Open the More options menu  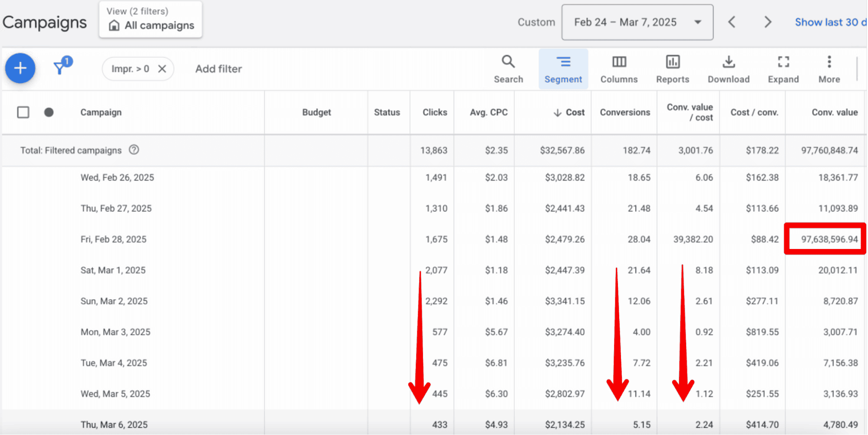coord(829,69)
